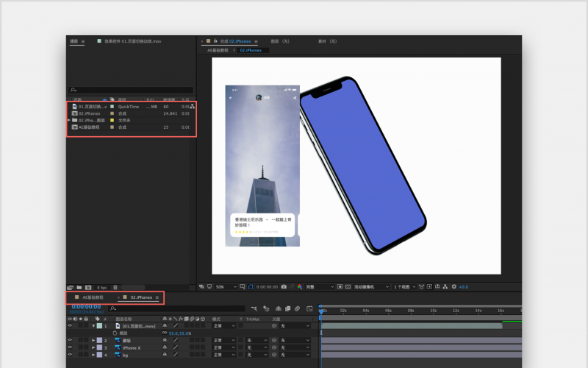The height and width of the screenshot is (368, 588).
Task: Click the primary viewer monitor icon
Action: click(209, 286)
